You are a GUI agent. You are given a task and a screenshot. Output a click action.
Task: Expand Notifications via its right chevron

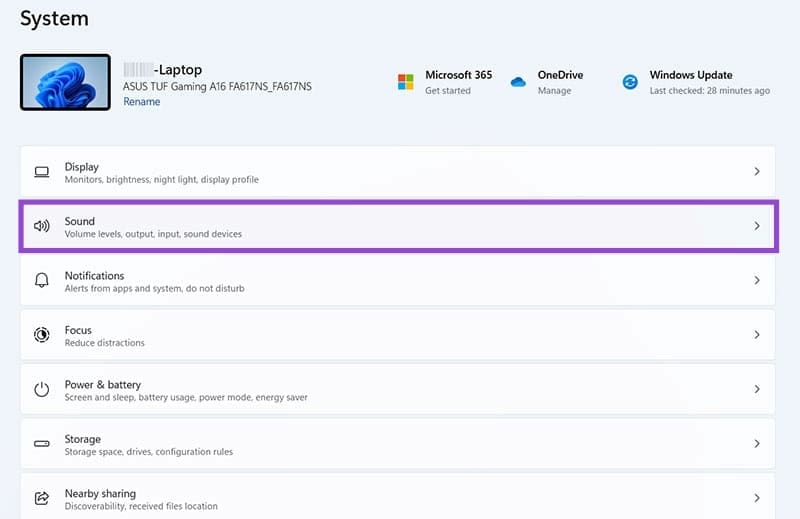point(757,281)
